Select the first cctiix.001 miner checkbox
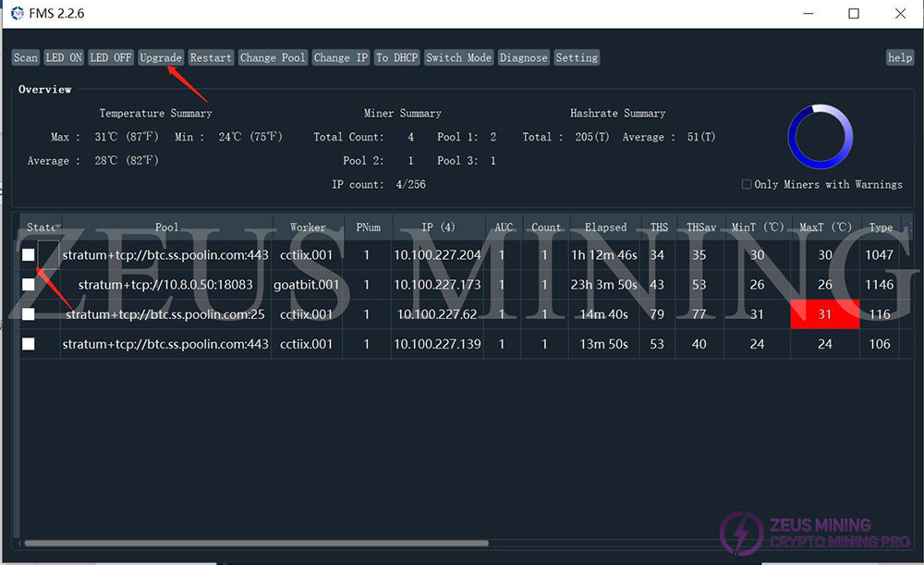924x565 pixels. pos(28,255)
